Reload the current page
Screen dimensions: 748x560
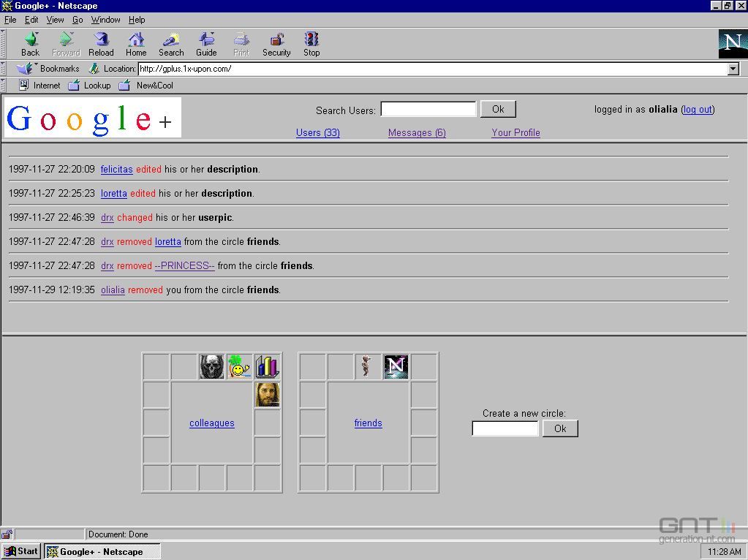tap(101, 44)
